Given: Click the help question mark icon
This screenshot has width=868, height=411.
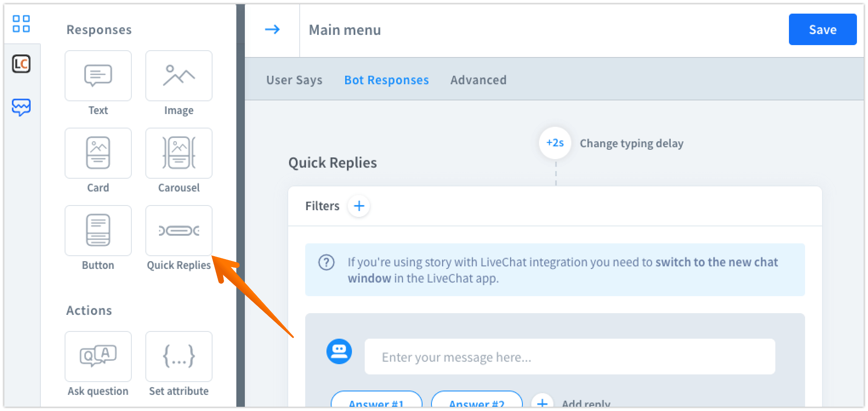Looking at the screenshot, I should click(326, 262).
